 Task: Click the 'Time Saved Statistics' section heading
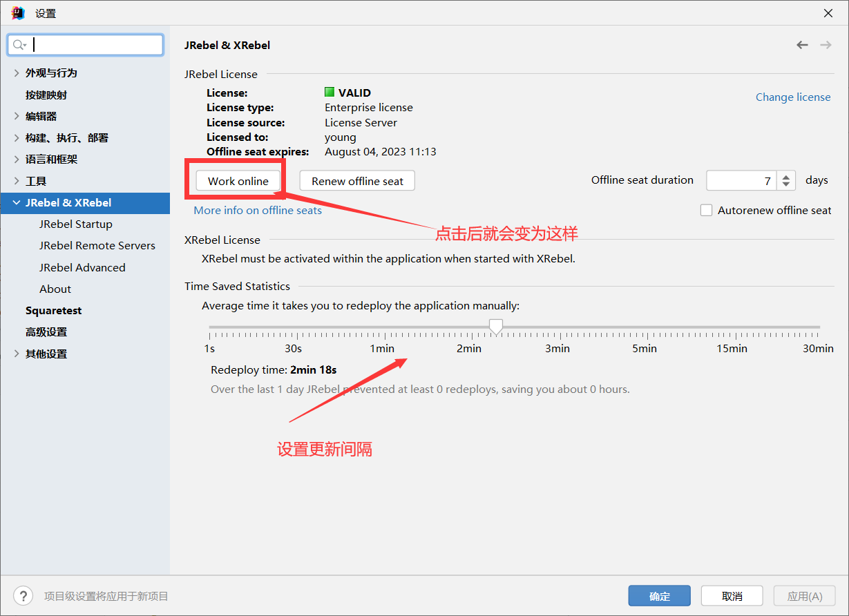[x=237, y=286]
